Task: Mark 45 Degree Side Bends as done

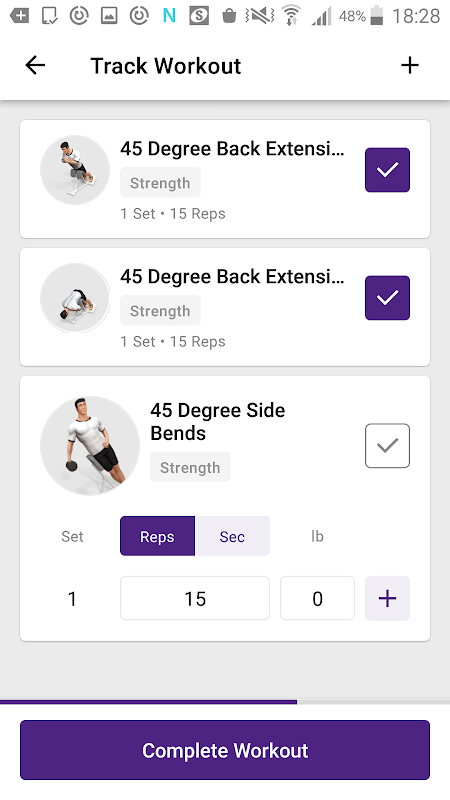Action: (x=387, y=445)
